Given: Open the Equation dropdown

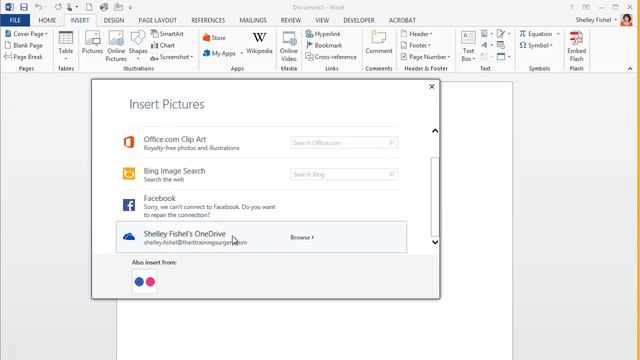Looking at the screenshot, I should click(539, 34).
